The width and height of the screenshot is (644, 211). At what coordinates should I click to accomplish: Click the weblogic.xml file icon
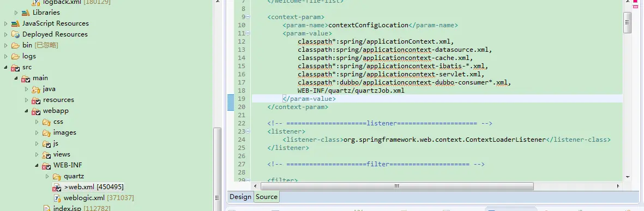(x=57, y=198)
